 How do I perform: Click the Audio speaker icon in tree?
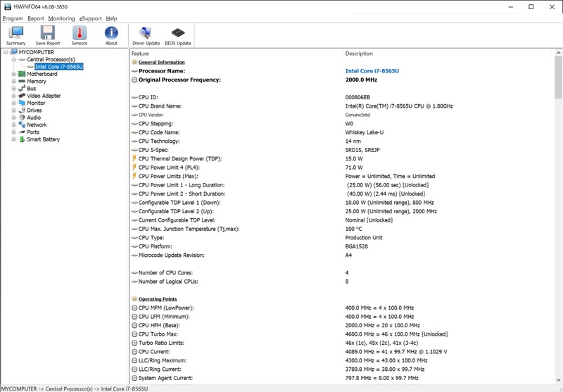click(x=23, y=118)
